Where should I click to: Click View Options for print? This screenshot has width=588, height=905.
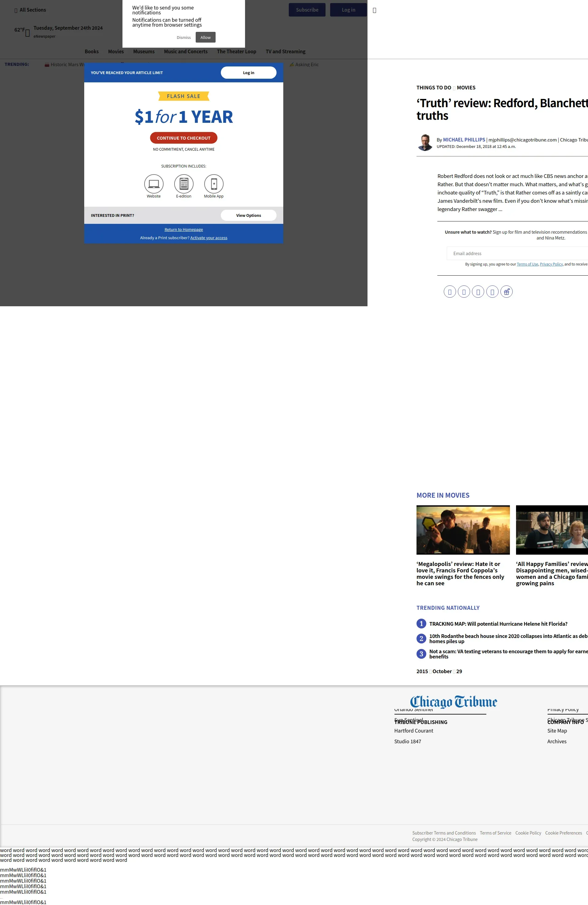coord(248,215)
